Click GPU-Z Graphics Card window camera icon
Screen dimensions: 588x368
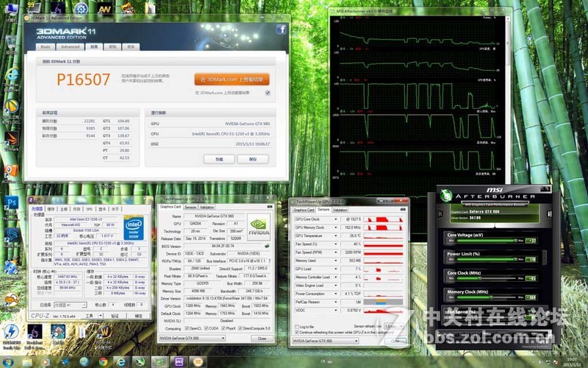tap(269, 207)
